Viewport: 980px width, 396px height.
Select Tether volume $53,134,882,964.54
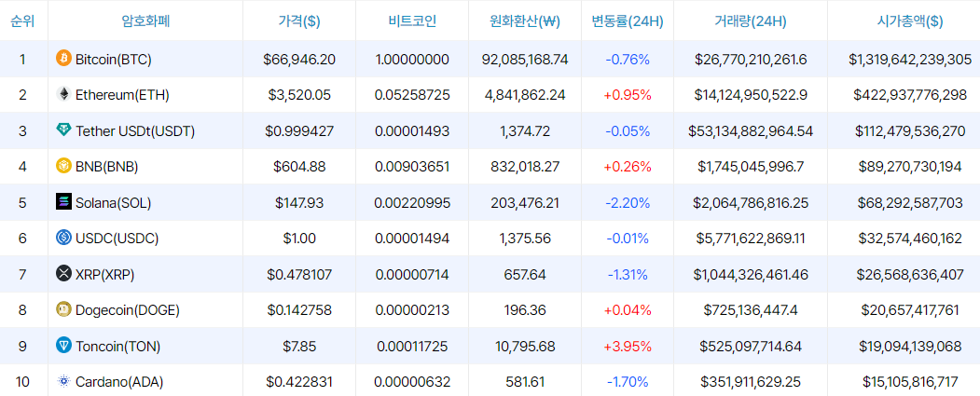pyautogui.click(x=751, y=131)
